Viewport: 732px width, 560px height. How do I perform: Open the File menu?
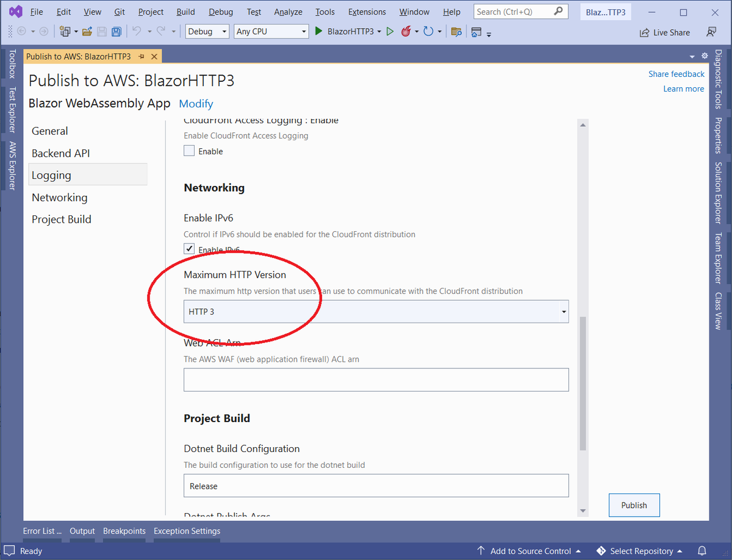click(37, 12)
